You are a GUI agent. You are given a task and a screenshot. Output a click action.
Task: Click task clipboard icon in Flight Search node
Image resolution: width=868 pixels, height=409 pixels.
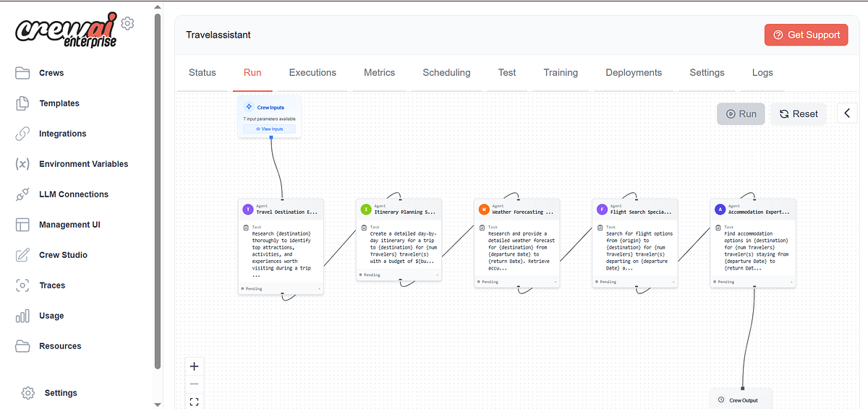[x=600, y=228]
